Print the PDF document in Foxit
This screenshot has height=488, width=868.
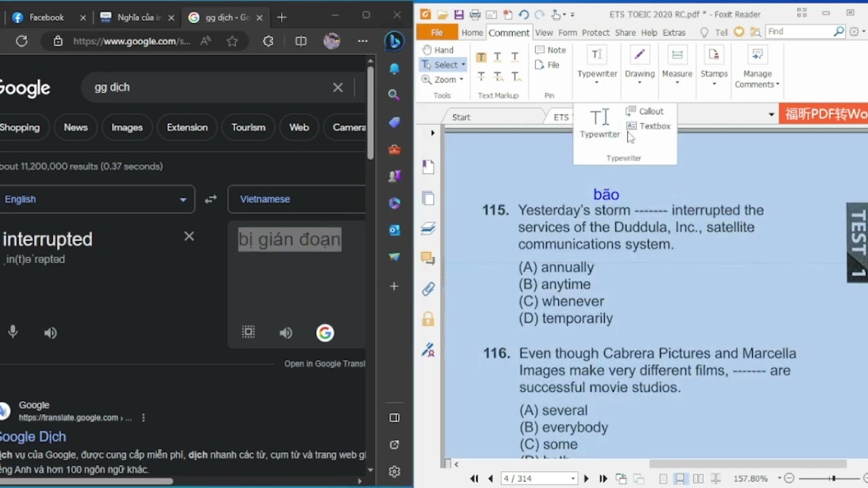[475, 14]
